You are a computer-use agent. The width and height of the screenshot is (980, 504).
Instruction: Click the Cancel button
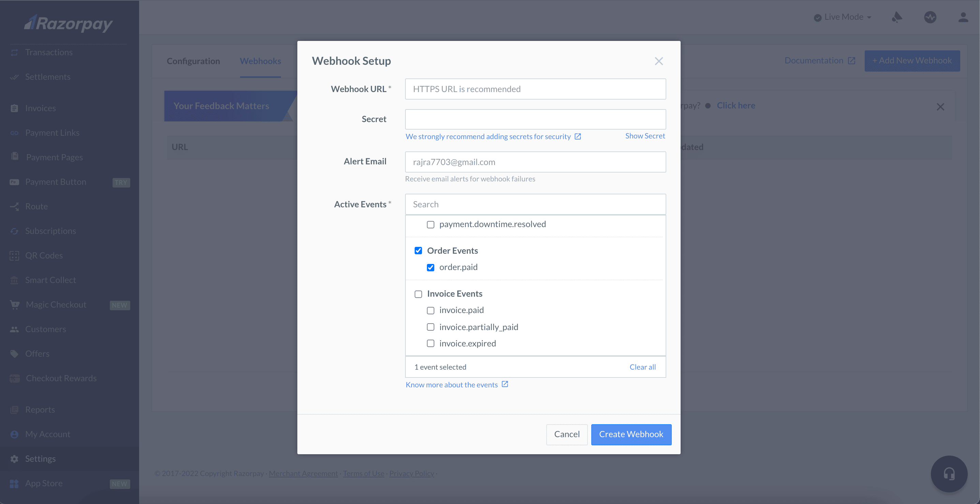pos(566,434)
